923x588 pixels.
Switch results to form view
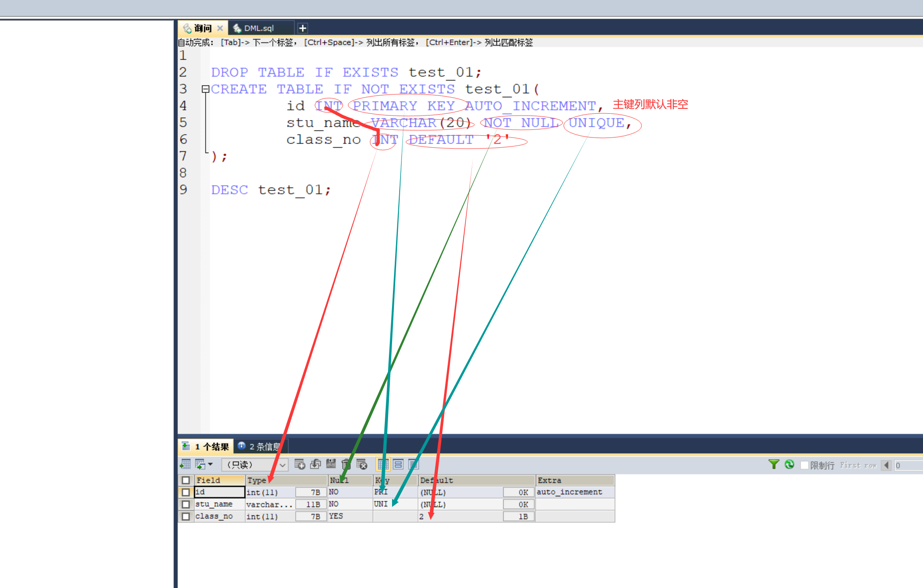tap(398, 464)
